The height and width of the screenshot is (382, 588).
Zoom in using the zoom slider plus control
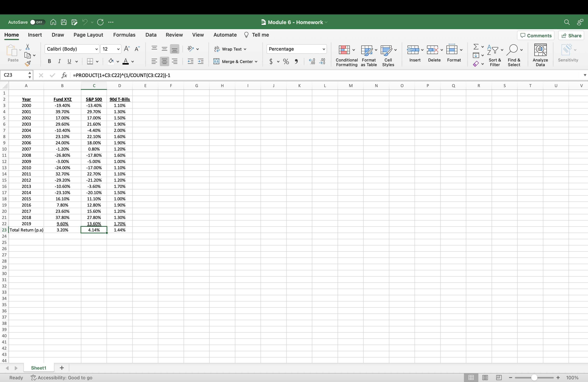558,378
